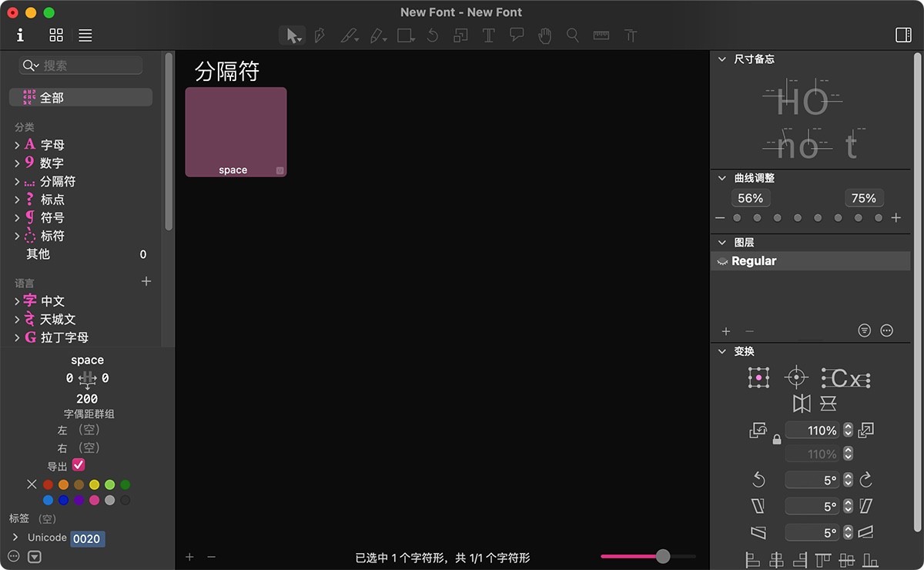Select the Text tool in the toolbar

488,35
